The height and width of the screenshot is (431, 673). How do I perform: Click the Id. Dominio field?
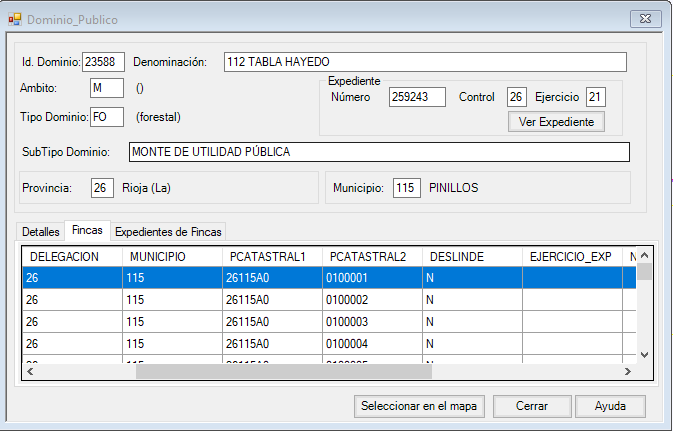tap(104, 62)
